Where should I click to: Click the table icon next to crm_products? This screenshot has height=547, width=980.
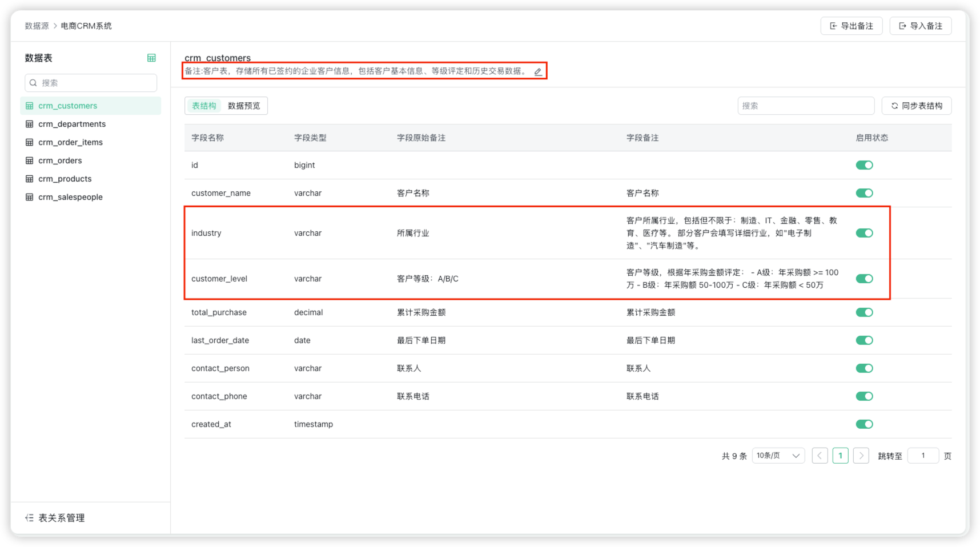[x=29, y=179]
